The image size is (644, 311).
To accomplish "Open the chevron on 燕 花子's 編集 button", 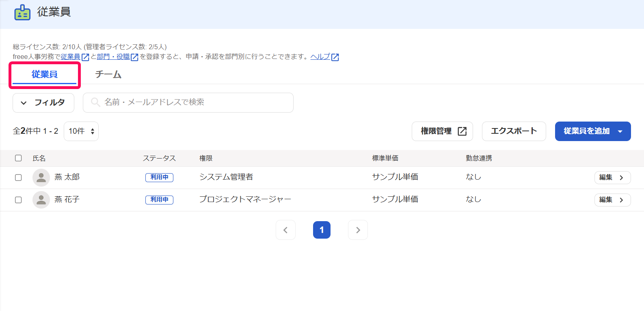I will coord(621,200).
